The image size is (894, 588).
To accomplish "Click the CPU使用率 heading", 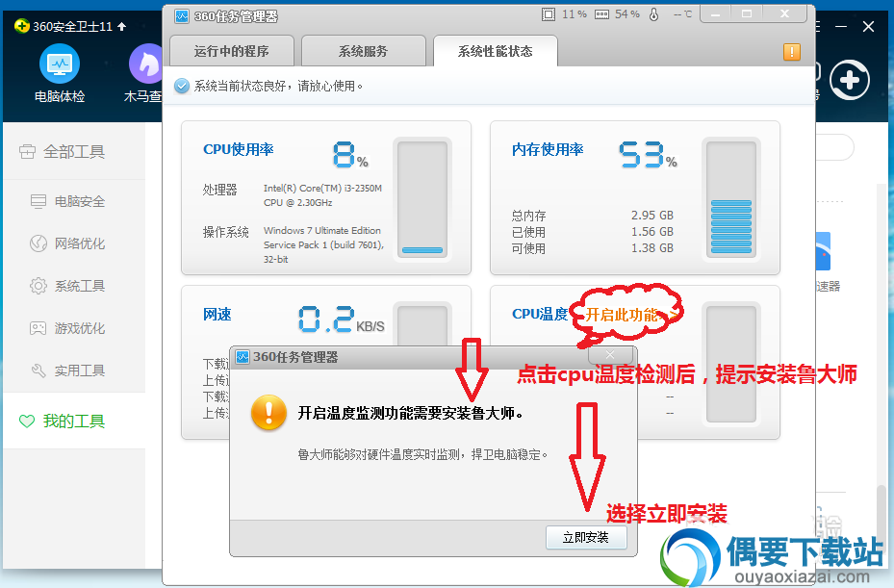I will 239,149.
